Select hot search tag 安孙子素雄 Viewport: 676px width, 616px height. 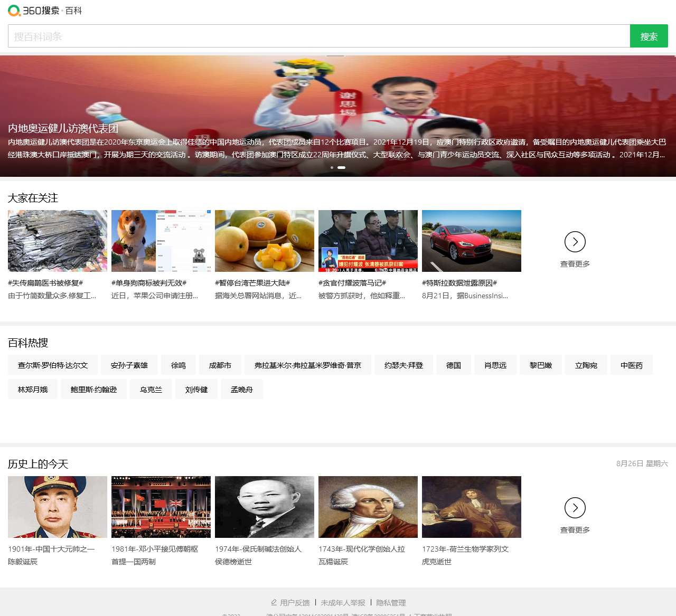tap(129, 365)
